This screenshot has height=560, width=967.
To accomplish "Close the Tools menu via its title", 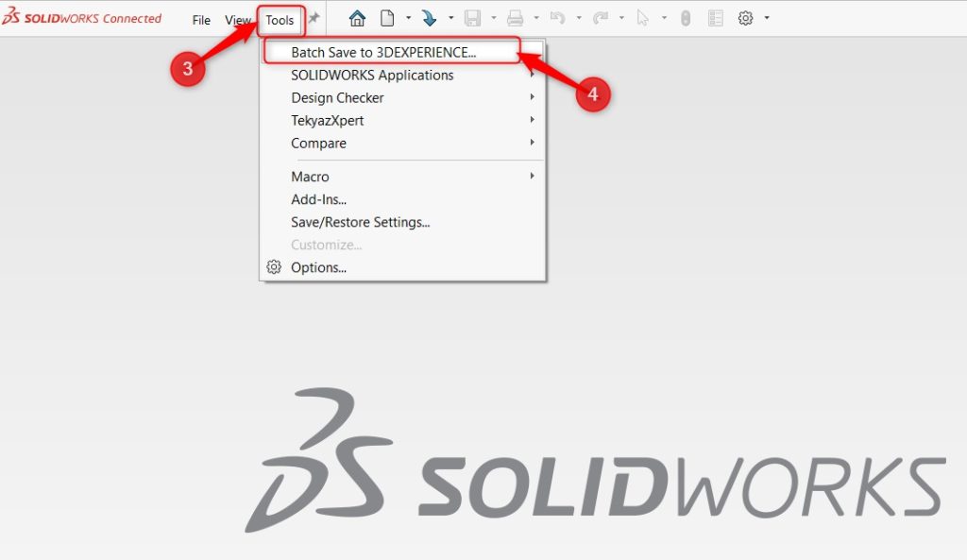I will 280,20.
